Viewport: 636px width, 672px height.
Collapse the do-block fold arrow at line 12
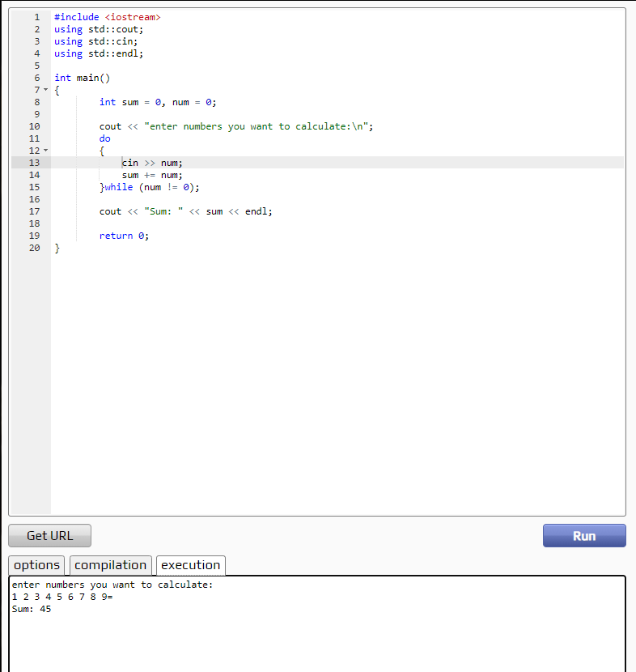[x=46, y=151]
